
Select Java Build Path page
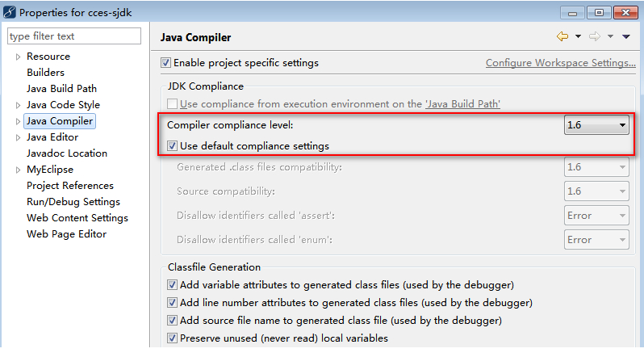tap(61, 89)
